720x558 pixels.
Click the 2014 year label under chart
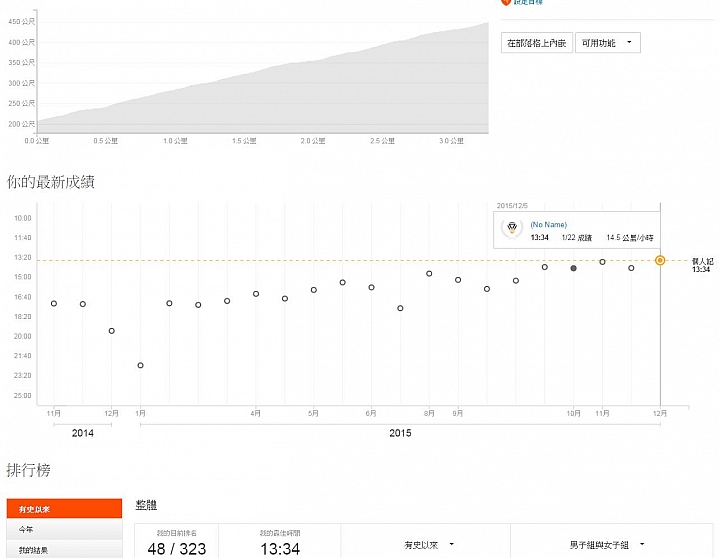[x=83, y=433]
